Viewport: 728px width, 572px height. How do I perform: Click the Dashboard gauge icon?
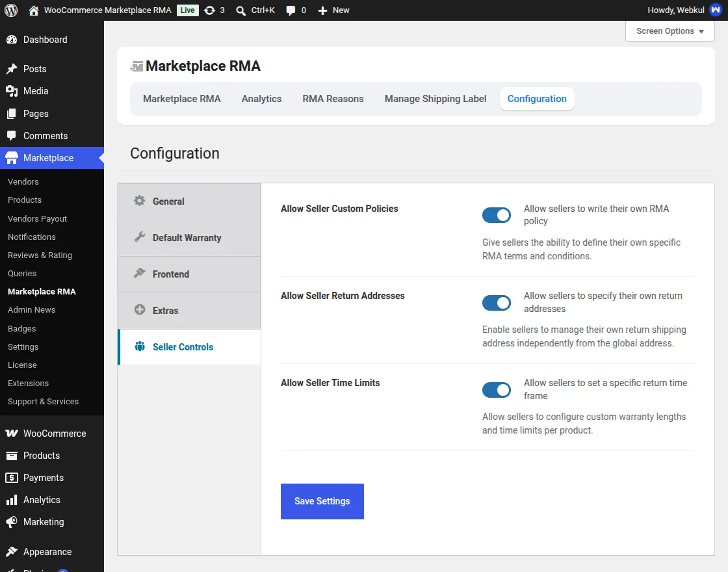click(12, 40)
